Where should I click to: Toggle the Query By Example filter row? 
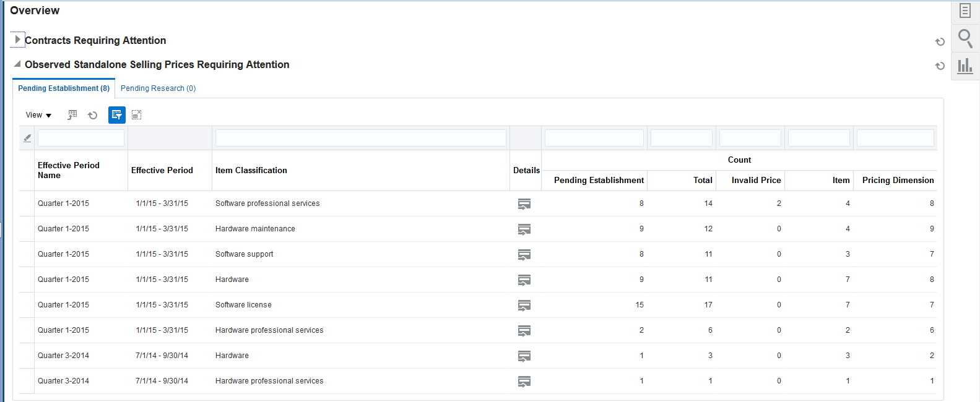coord(117,115)
